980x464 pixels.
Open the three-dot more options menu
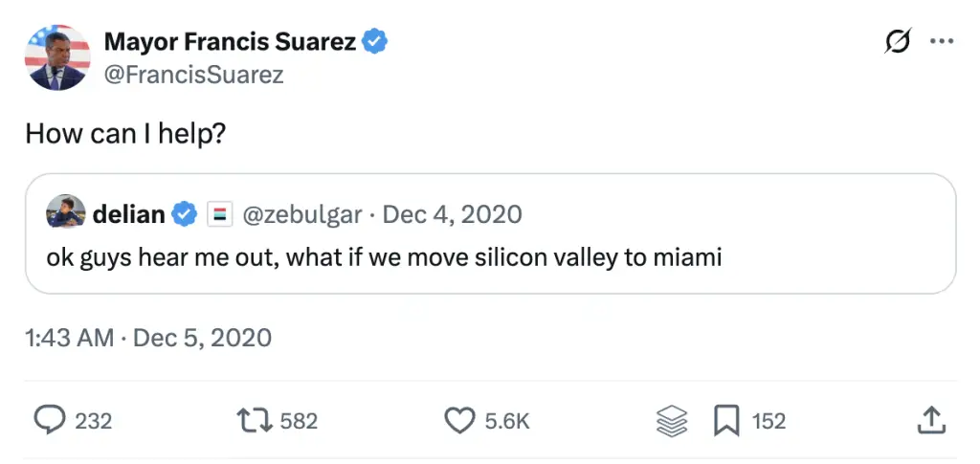943,42
